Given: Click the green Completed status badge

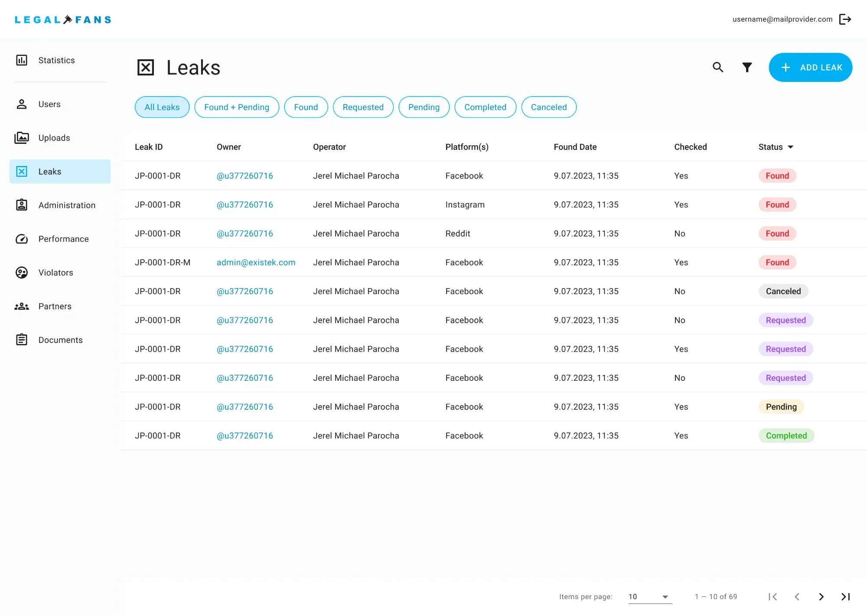Looking at the screenshot, I should (x=786, y=436).
